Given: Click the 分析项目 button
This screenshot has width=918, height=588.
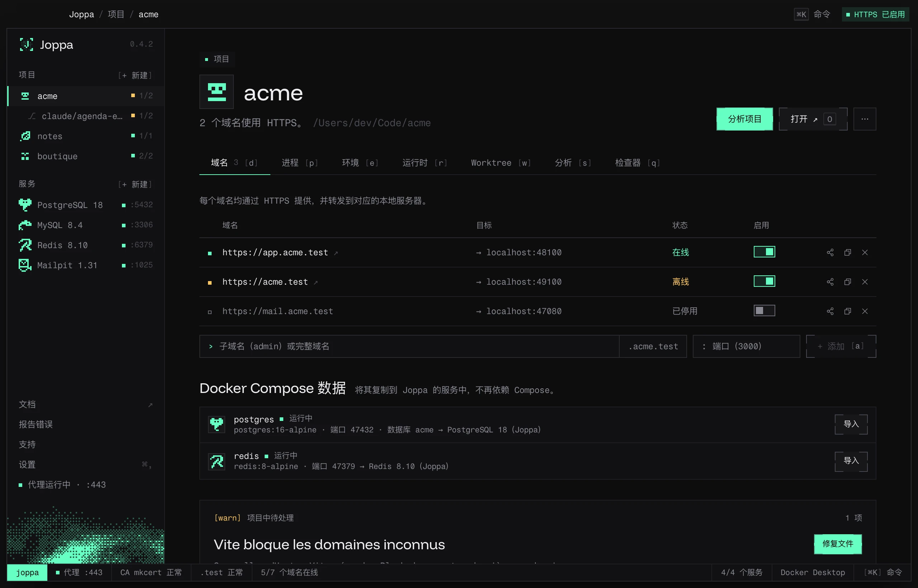Looking at the screenshot, I should (x=744, y=119).
